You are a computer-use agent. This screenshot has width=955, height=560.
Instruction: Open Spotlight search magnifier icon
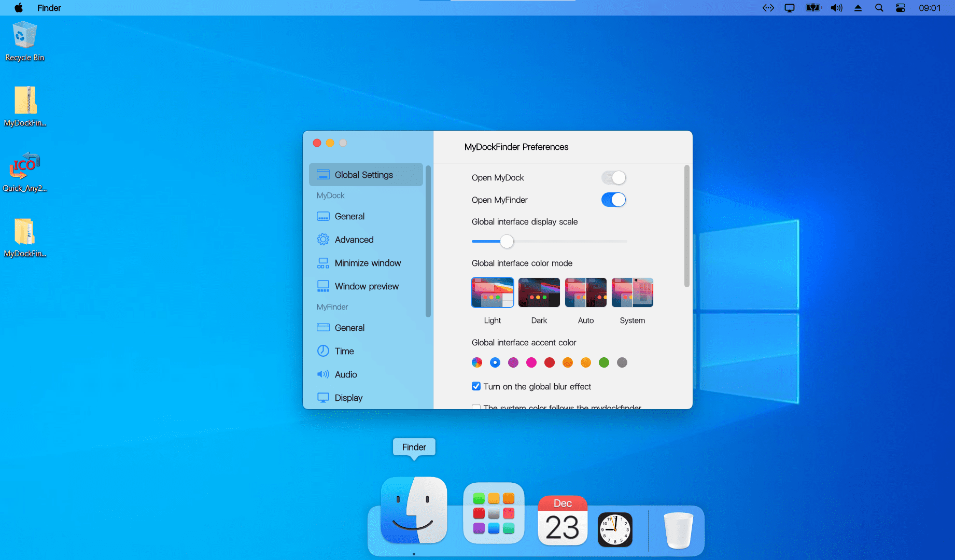pos(879,8)
